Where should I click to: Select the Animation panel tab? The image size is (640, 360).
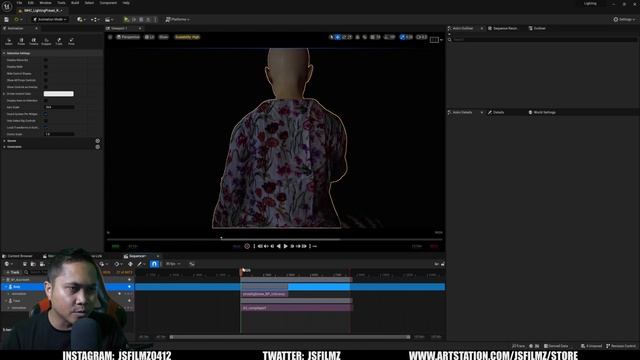click(16, 28)
